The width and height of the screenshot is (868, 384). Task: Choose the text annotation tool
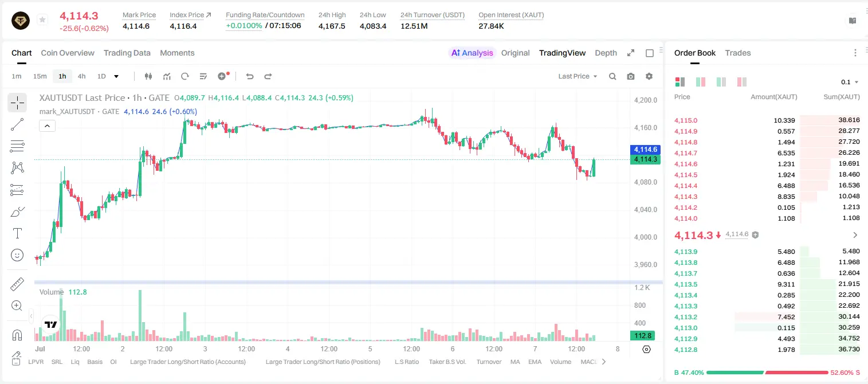click(17, 233)
